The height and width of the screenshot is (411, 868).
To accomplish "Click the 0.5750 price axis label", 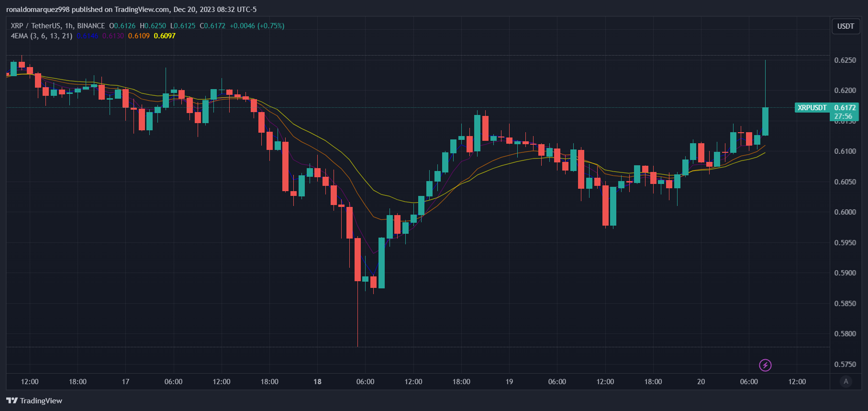I will click(x=845, y=365).
